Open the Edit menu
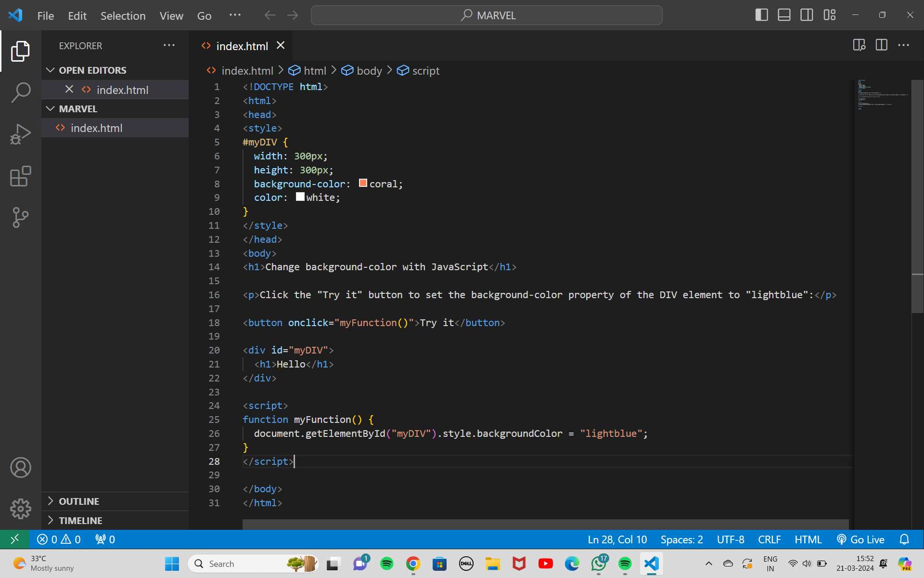The height and width of the screenshot is (578, 924). point(77,15)
